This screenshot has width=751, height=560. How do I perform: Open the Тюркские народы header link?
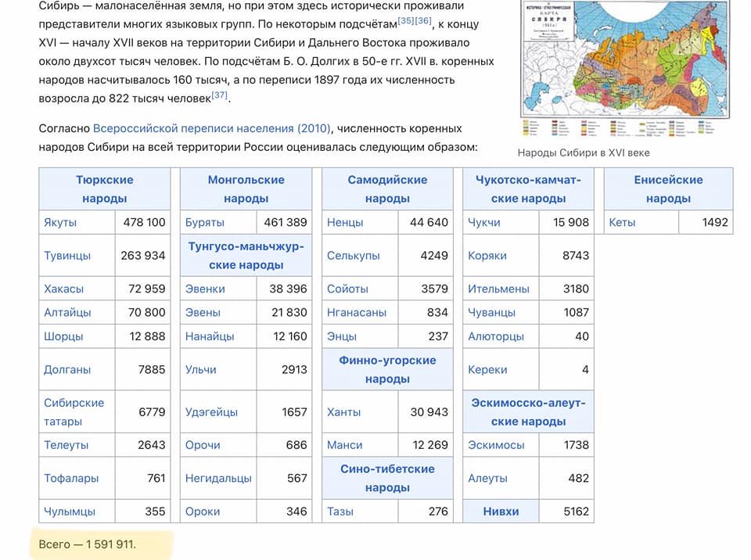coord(104,189)
